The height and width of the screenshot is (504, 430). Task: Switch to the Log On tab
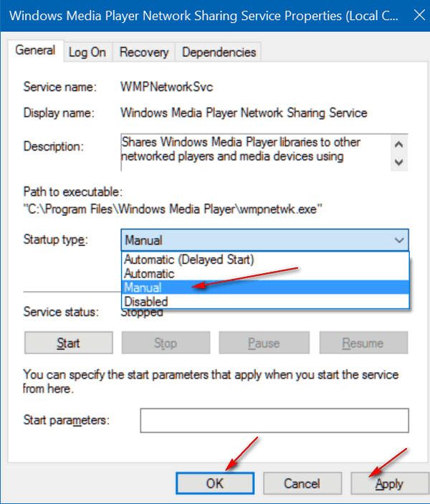click(87, 52)
